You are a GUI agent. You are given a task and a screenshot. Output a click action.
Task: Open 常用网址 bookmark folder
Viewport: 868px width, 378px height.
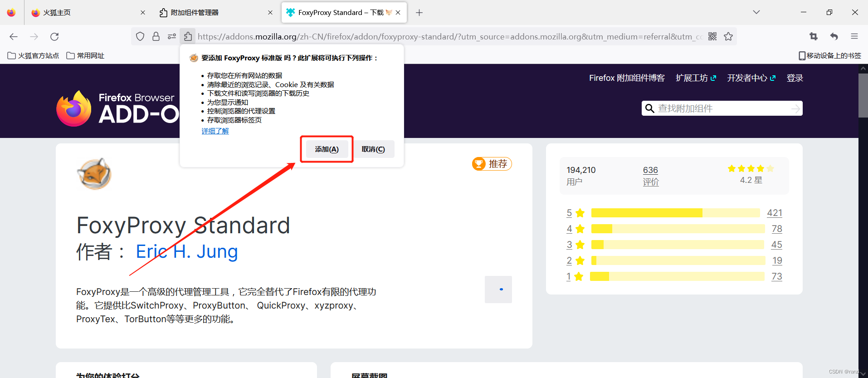click(x=85, y=55)
